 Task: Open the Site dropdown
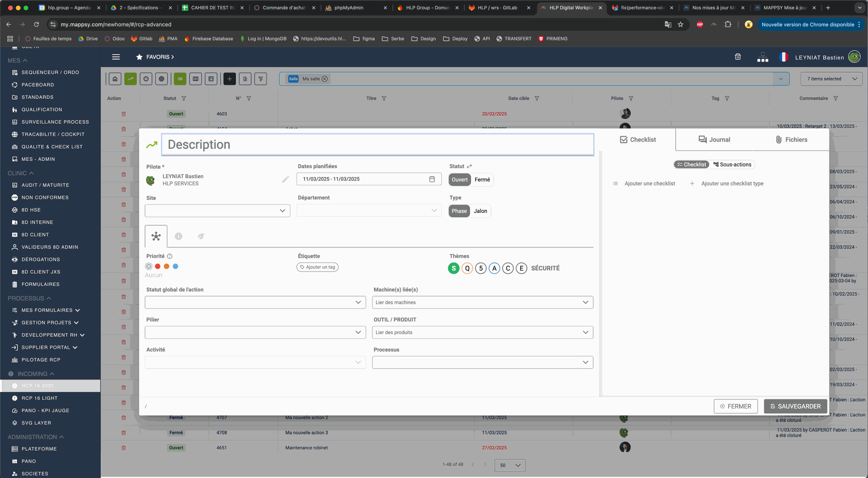(x=217, y=211)
